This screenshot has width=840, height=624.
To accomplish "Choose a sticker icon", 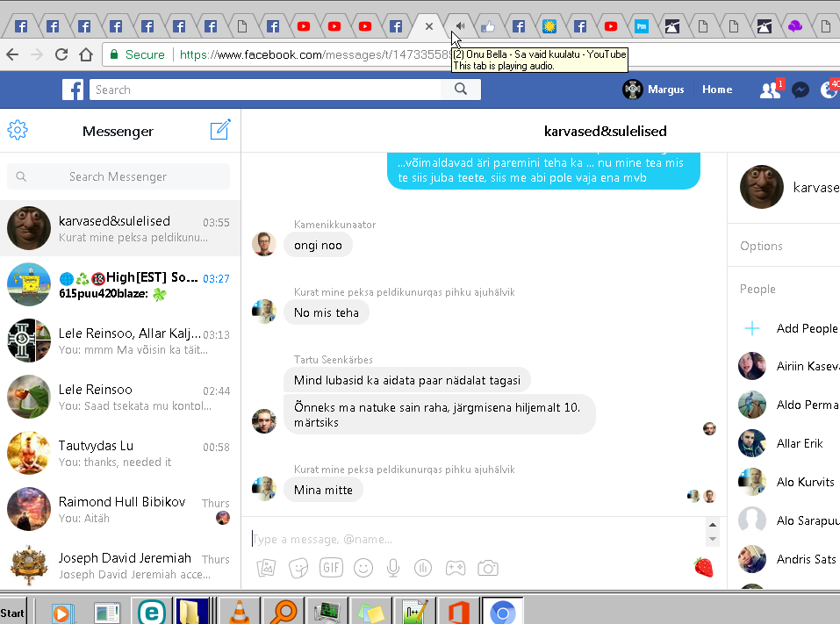I will (x=298, y=568).
